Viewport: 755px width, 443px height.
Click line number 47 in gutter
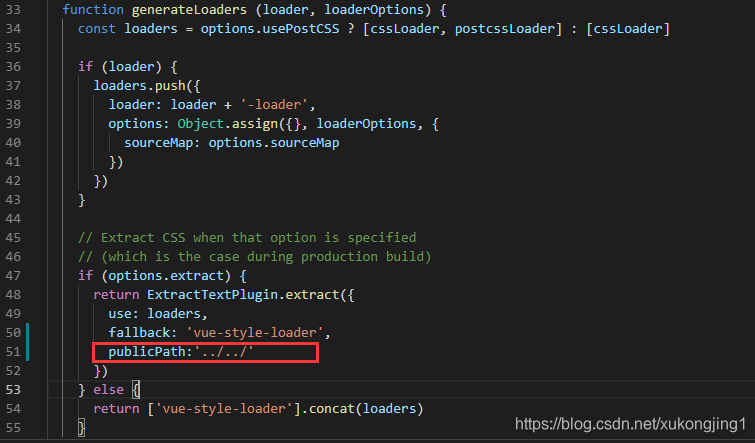(x=13, y=275)
